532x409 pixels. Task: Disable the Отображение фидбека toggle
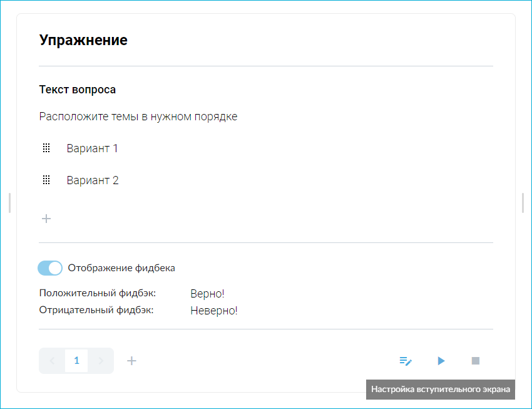[x=49, y=268]
